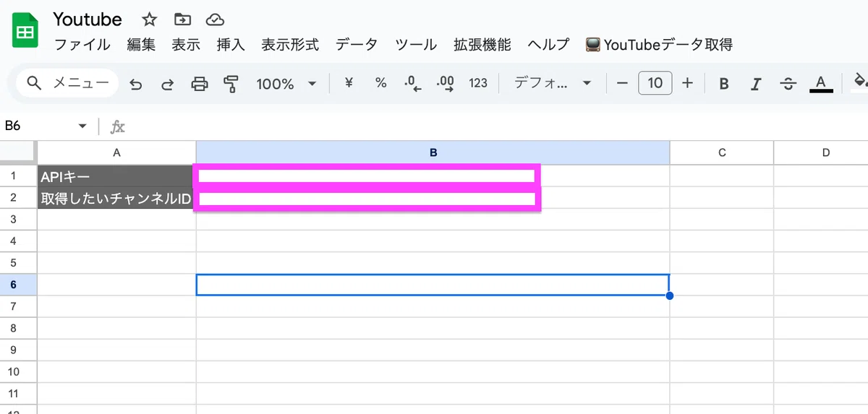Open the name box dropdown arrow
The height and width of the screenshot is (414, 868).
pos(82,126)
